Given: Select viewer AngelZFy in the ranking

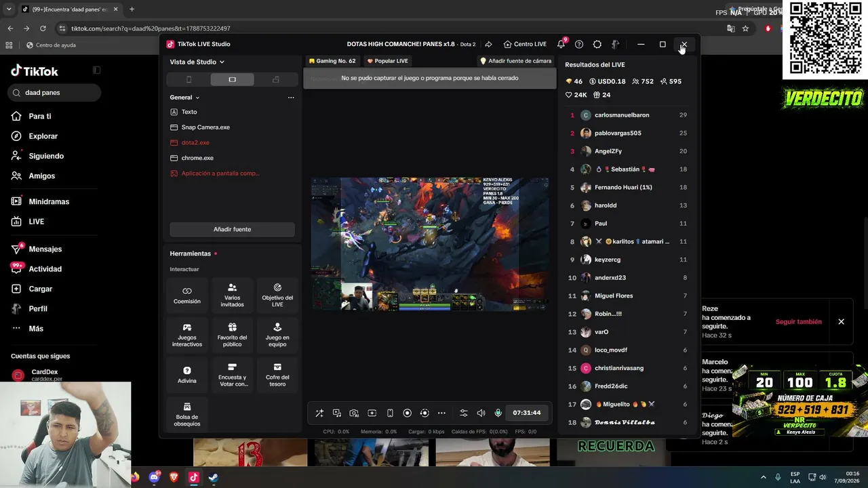Looking at the screenshot, I should [627, 151].
